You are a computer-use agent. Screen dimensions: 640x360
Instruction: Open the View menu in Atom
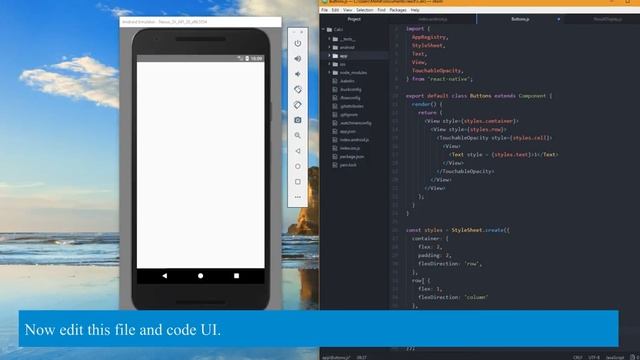point(347,10)
